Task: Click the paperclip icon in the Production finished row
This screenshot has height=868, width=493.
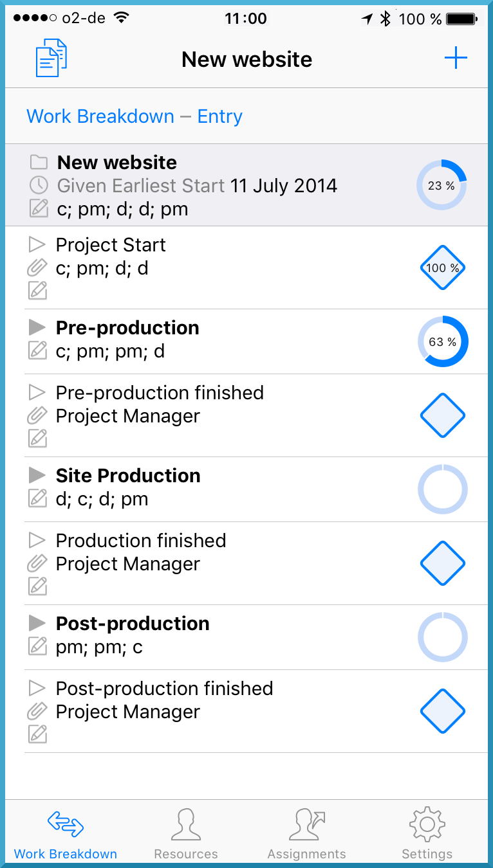Action: point(37,563)
